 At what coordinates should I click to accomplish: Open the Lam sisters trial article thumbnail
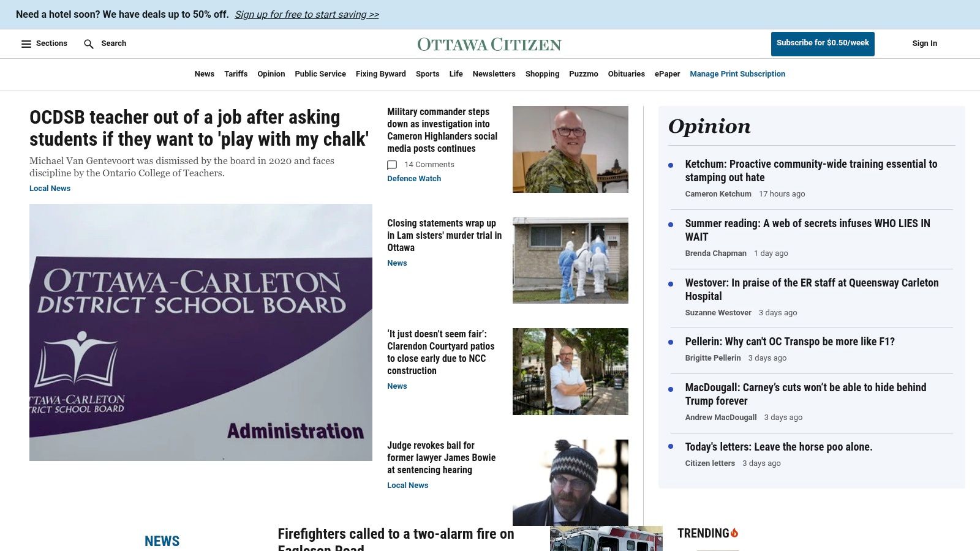pyautogui.click(x=570, y=260)
